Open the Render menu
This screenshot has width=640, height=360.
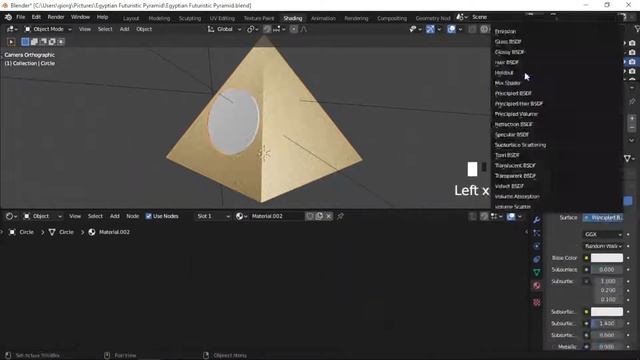pos(56,17)
